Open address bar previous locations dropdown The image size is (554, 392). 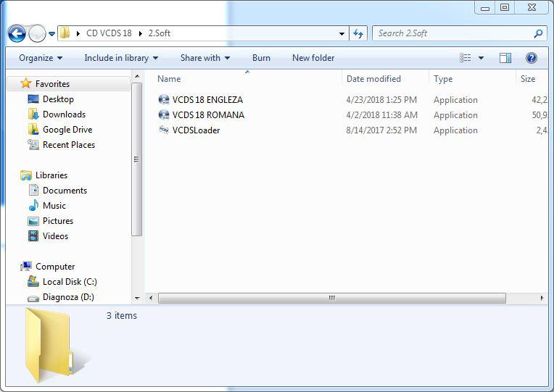point(342,34)
